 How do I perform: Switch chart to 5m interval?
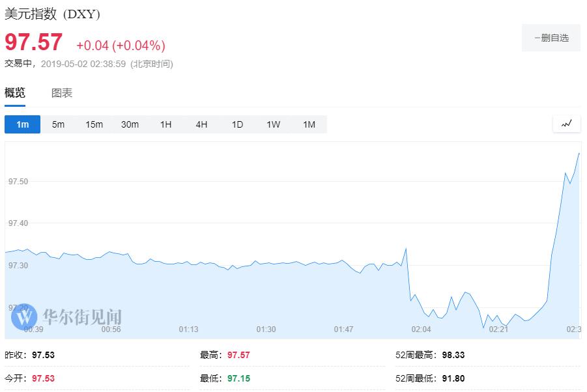59,124
